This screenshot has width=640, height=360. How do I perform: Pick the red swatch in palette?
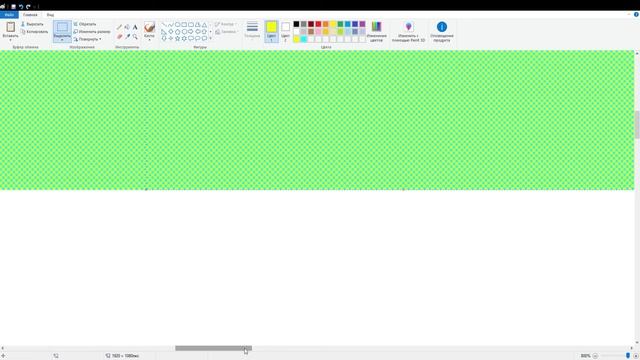coord(318,24)
